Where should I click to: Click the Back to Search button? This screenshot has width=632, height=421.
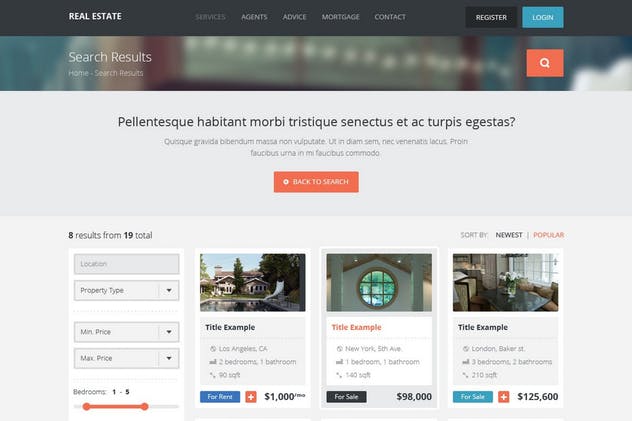316,182
